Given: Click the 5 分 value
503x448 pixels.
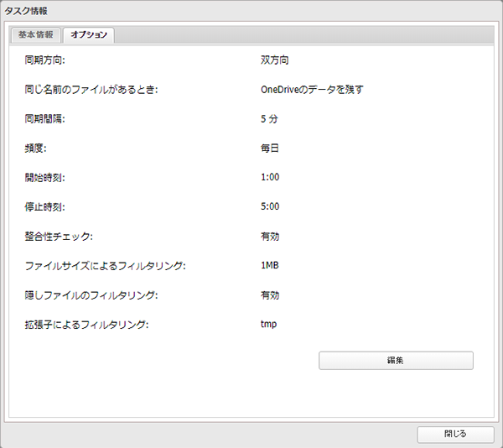Looking at the screenshot, I should tap(269, 119).
